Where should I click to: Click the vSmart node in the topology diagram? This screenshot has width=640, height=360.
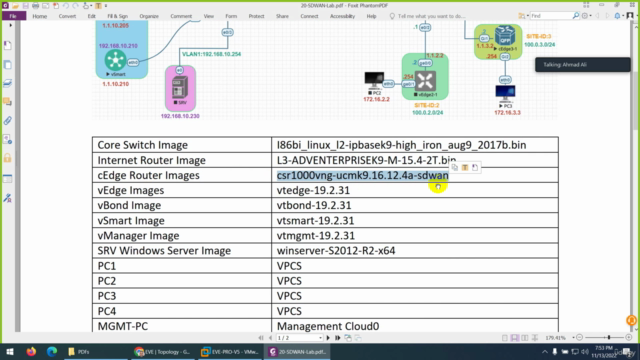point(116,60)
